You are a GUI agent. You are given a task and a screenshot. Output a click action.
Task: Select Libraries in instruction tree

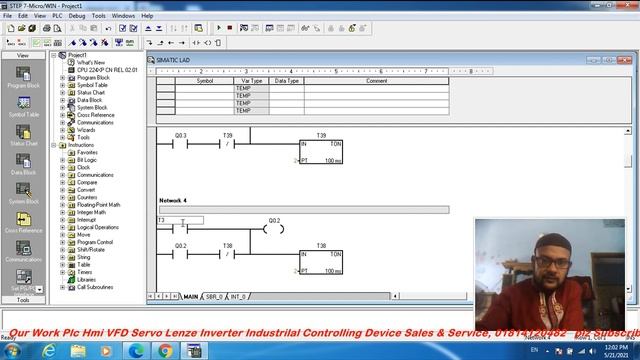tap(86, 280)
